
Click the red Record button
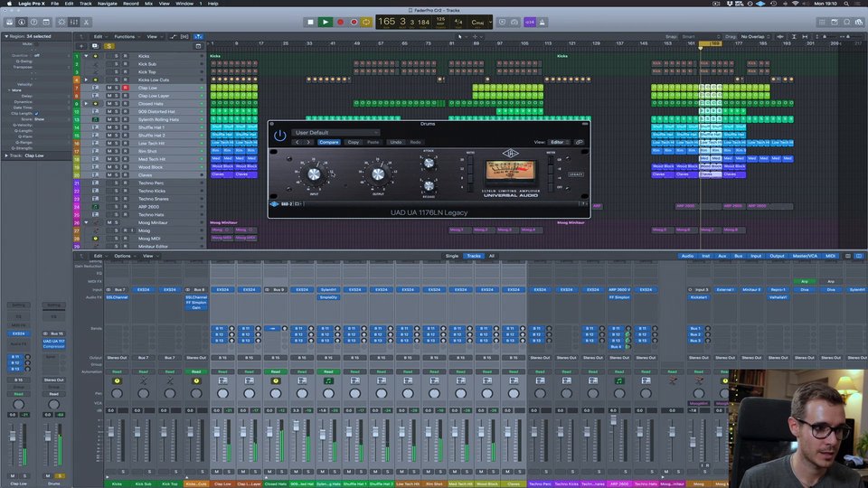coord(340,22)
